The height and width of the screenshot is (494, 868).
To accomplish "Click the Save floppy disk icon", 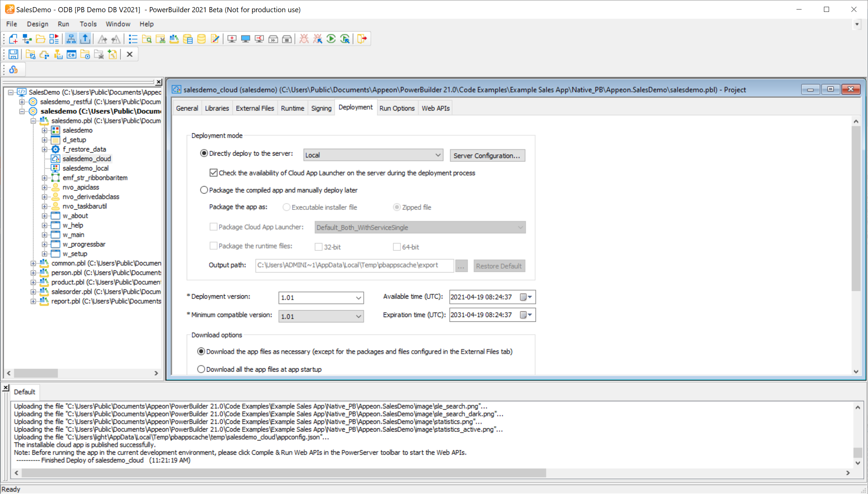I will (x=13, y=54).
